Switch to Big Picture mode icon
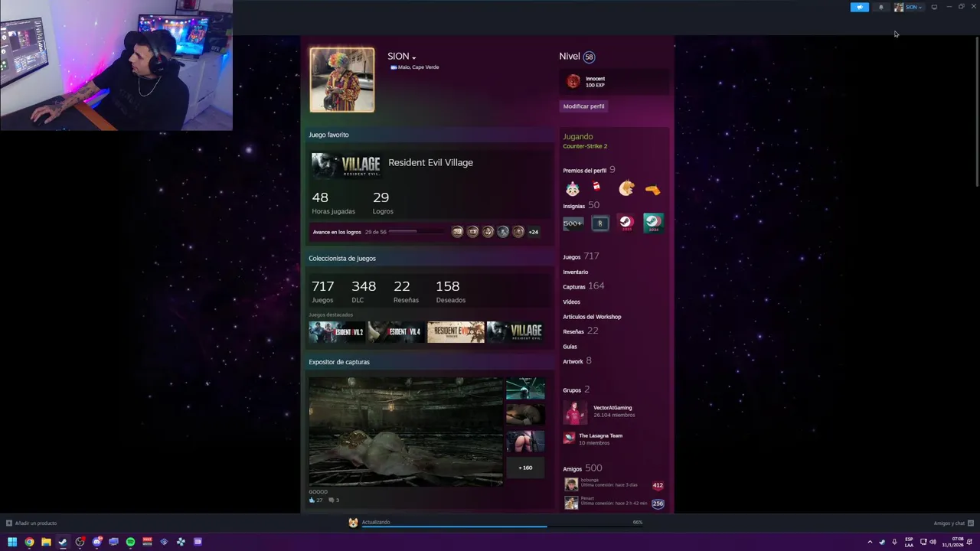The height and width of the screenshot is (551, 980). [934, 7]
